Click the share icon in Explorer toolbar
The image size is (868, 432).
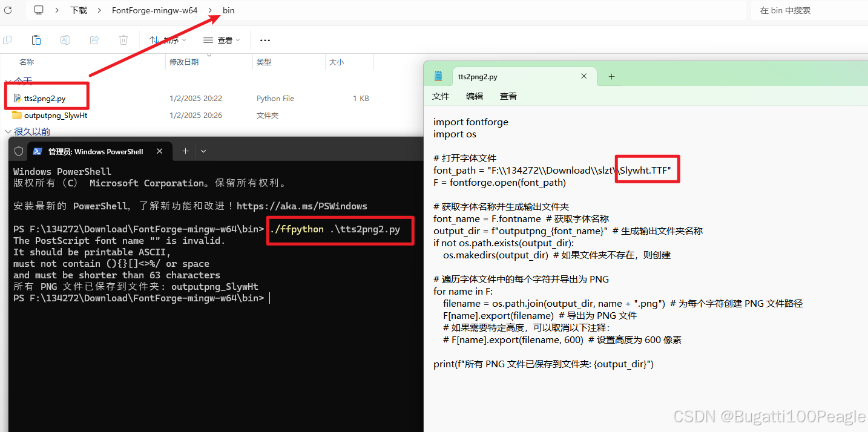[94, 40]
